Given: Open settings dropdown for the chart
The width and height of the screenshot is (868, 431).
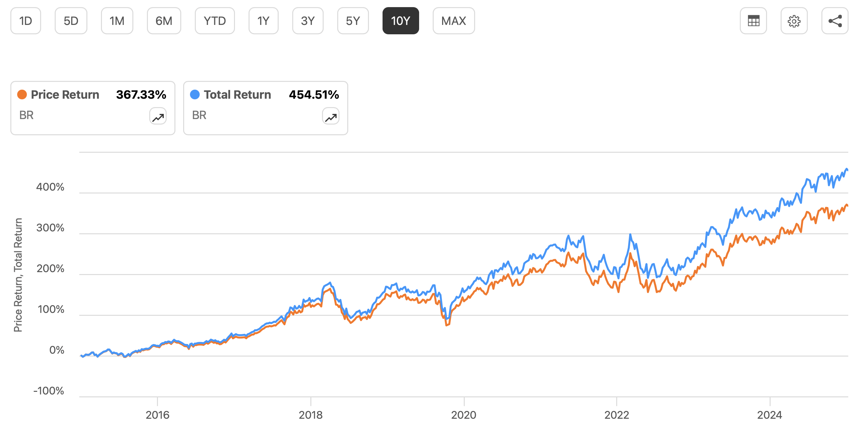Looking at the screenshot, I should tap(794, 21).
